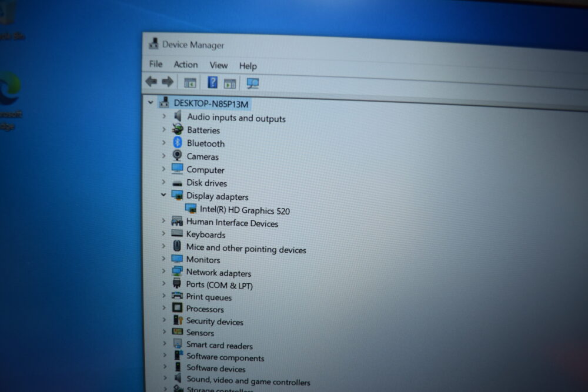Screen dimensions: 588x392
Task: Click the Cameras webcam icon
Action: tap(177, 155)
